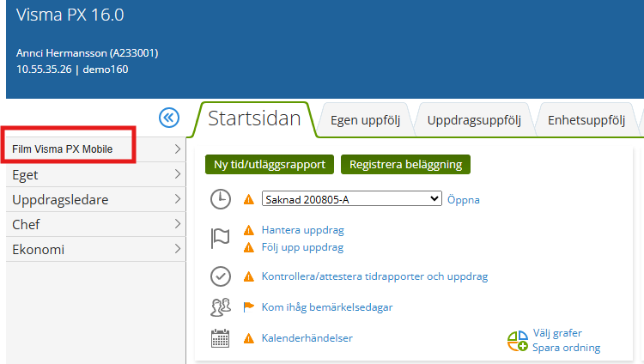Screen dimensions: 644x364
Task: Collapse the sidebar with double-chevron icon
Action: click(x=169, y=118)
